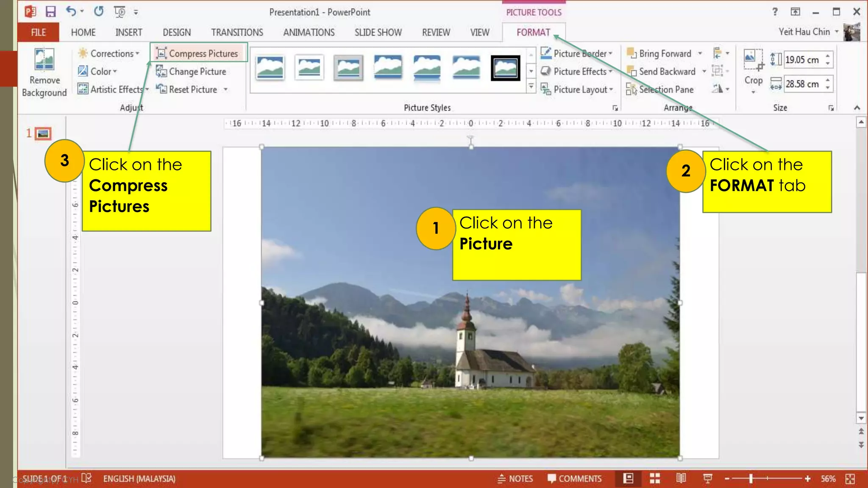Viewport: 868px width, 488px height.
Task: Click the Reset Picture button
Action: pos(187,89)
